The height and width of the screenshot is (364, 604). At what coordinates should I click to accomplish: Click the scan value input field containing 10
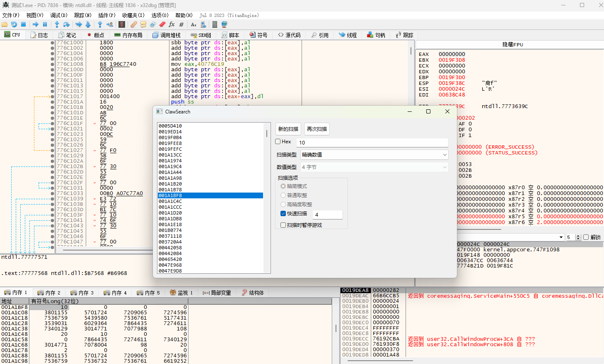click(x=373, y=142)
